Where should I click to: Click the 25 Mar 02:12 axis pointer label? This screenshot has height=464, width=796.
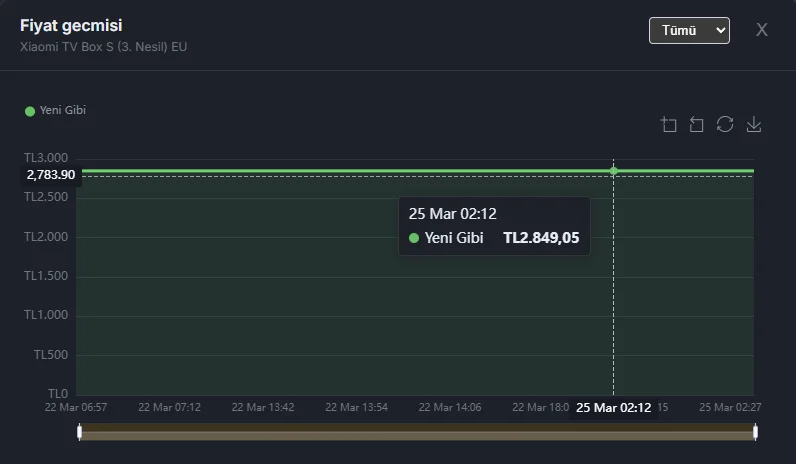[x=613, y=407]
